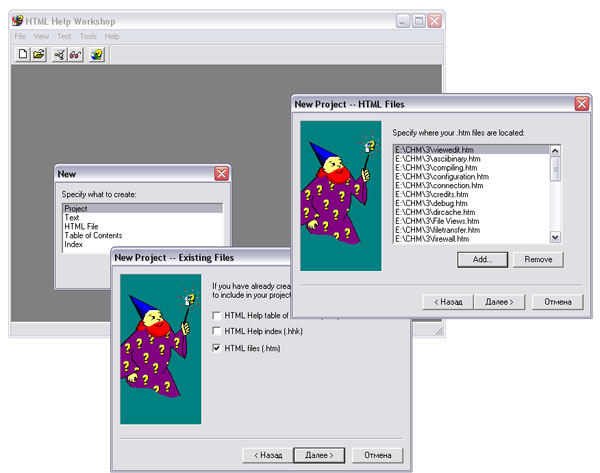Click the Open file toolbar icon
Screen dimensions: 600x473
(38, 54)
